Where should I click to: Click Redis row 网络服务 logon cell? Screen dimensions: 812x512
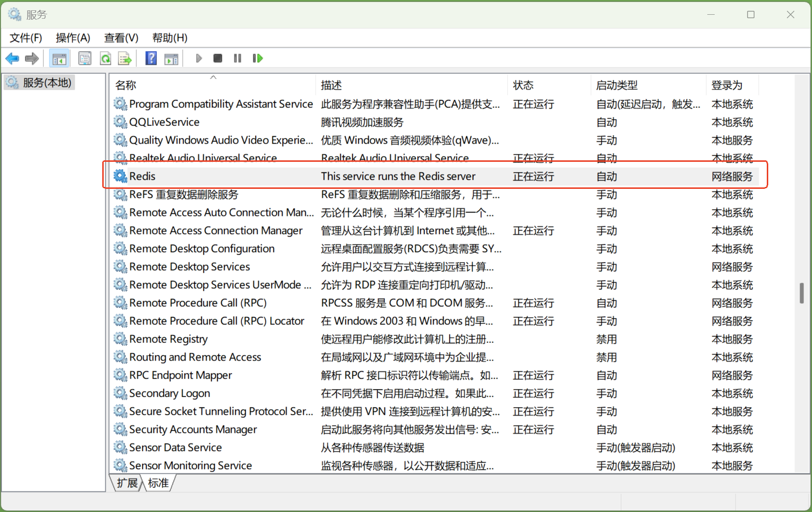(732, 176)
